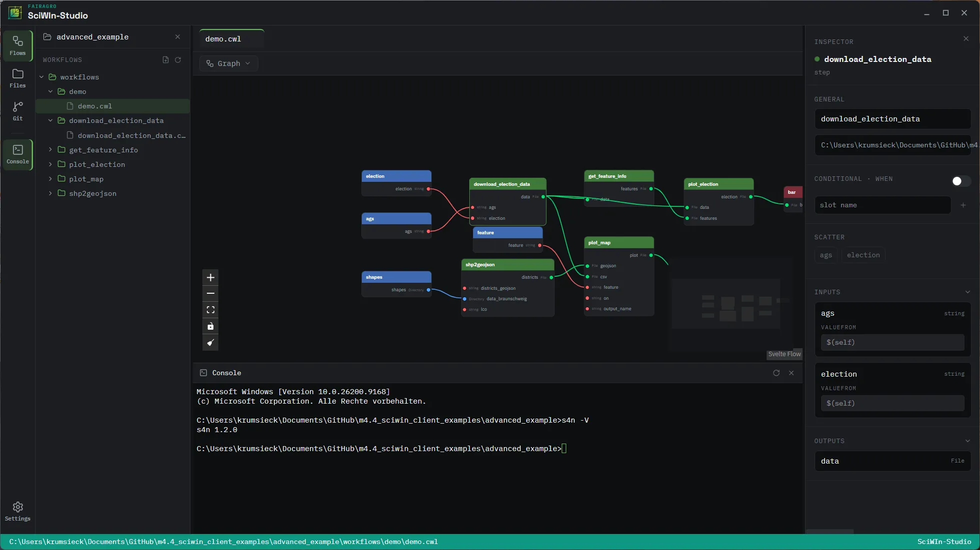The height and width of the screenshot is (550, 980).
Task: Close the Console panel
Action: point(791,373)
